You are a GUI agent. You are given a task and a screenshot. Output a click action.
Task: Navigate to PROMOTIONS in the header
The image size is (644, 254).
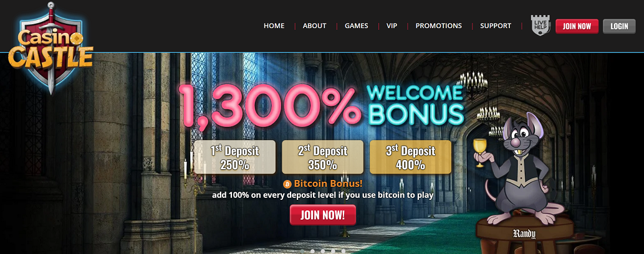(439, 26)
